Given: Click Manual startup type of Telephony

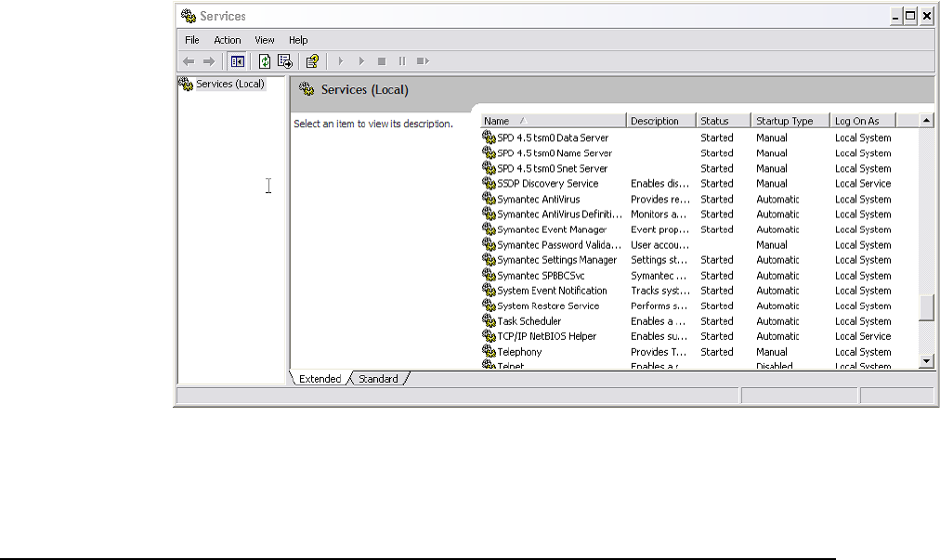Looking at the screenshot, I should point(772,352).
